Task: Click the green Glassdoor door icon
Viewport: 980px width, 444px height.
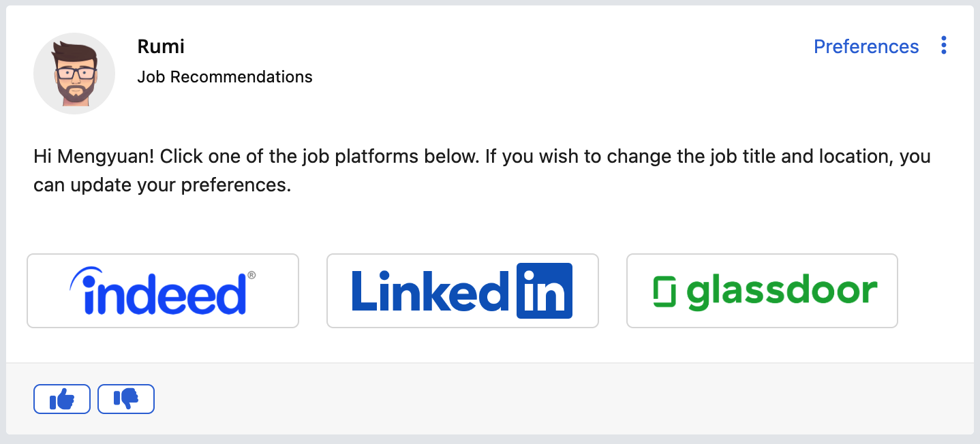Action: (x=664, y=291)
